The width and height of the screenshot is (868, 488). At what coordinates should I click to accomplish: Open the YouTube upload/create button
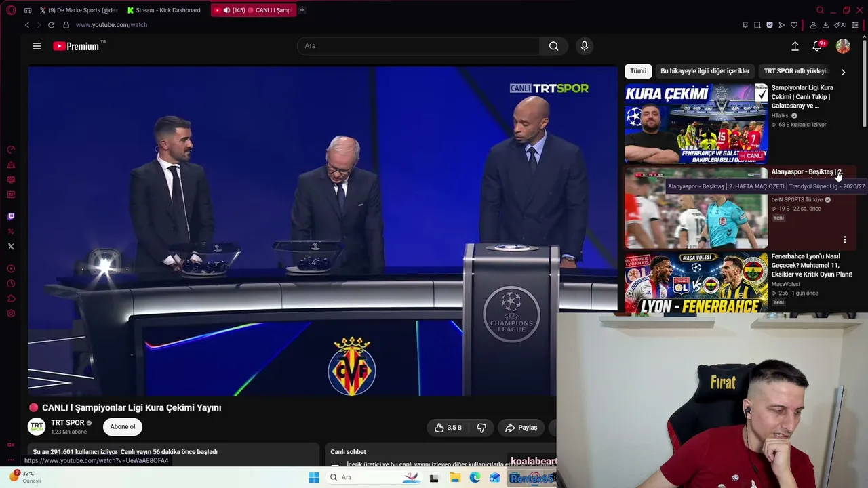pos(795,46)
